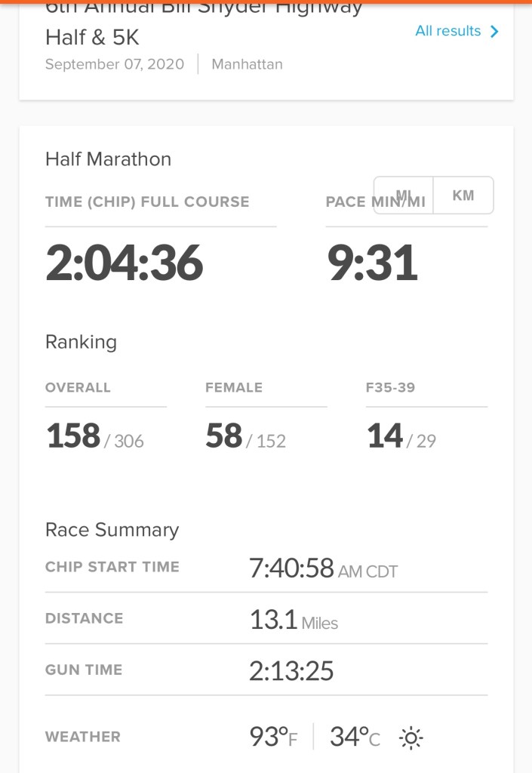Select the F35-39 ranking 14 of 29

[401, 437]
